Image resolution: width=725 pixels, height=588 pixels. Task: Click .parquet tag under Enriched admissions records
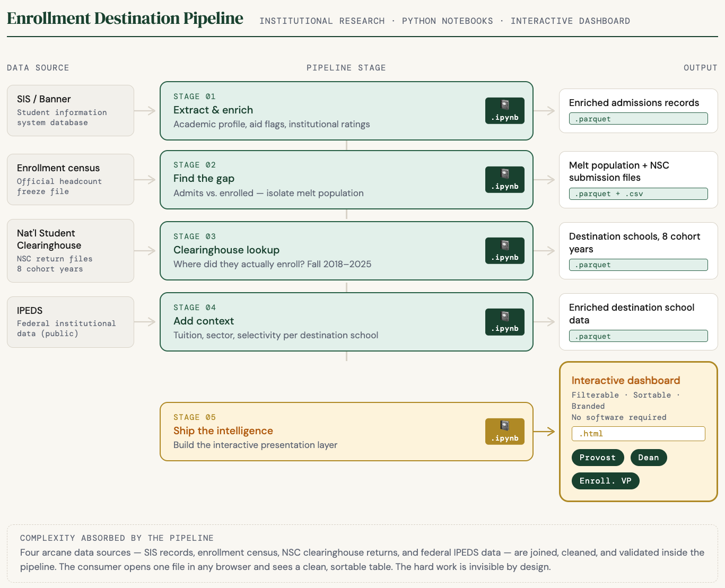point(639,119)
